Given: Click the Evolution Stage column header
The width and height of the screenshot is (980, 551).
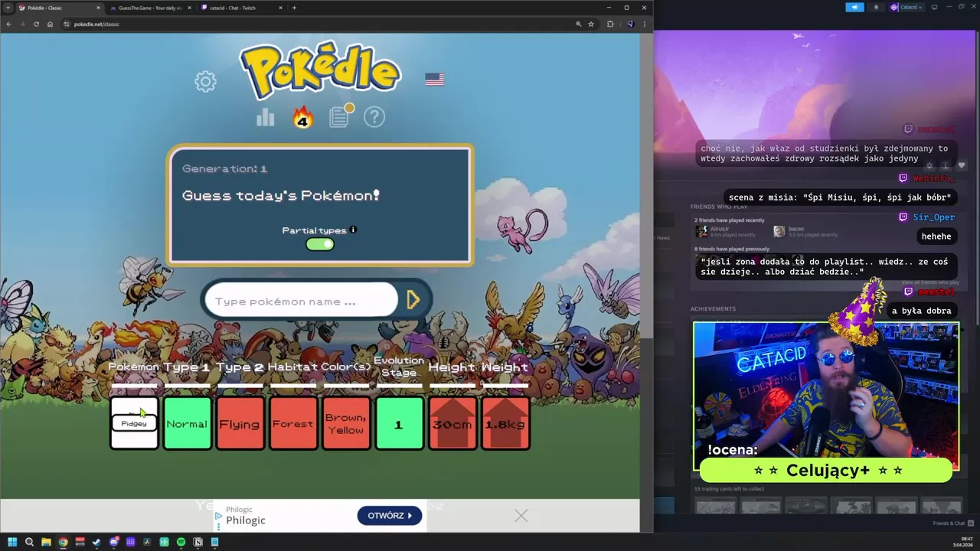Looking at the screenshot, I should click(399, 367).
